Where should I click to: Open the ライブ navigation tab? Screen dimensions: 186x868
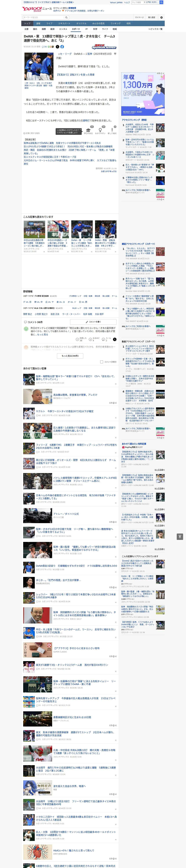click(x=49, y=24)
